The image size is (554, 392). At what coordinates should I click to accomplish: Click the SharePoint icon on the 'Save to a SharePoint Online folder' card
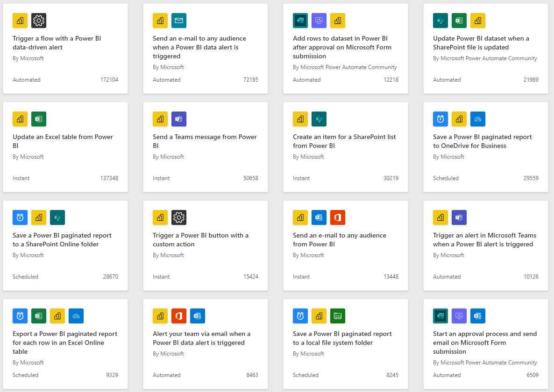pos(57,217)
